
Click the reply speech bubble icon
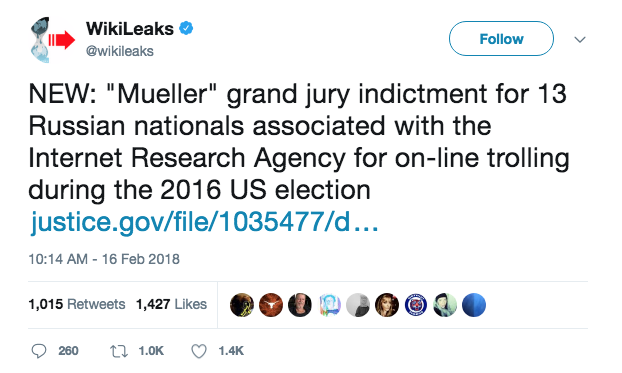click(x=39, y=351)
